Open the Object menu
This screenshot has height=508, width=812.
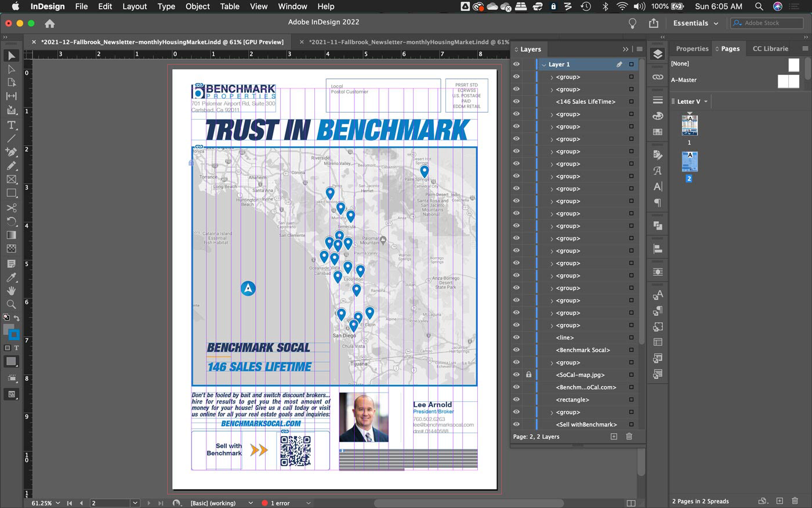(x=197, y=6)
